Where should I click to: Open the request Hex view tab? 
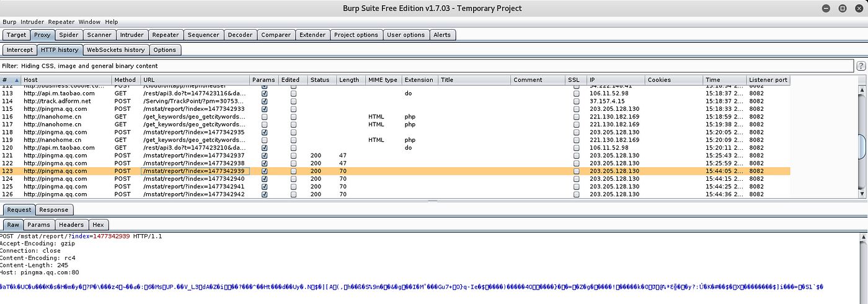pyautogui.click(x=99, y=225)
